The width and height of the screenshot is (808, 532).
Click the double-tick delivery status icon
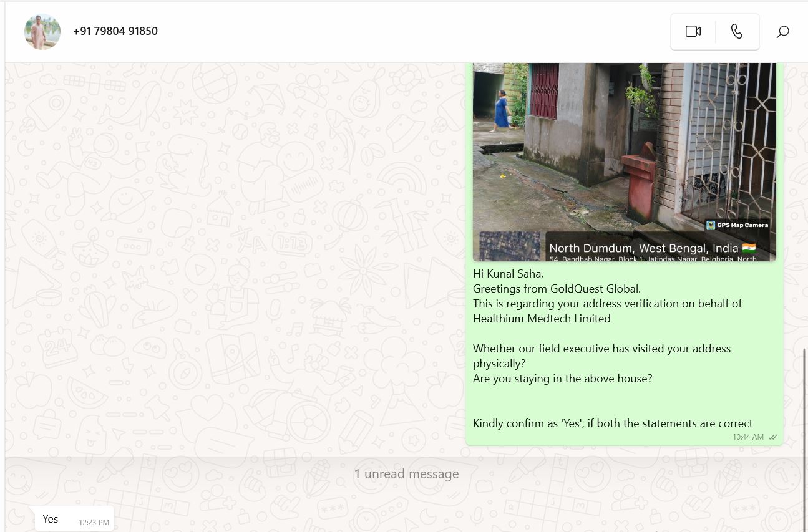pos(772,437)
